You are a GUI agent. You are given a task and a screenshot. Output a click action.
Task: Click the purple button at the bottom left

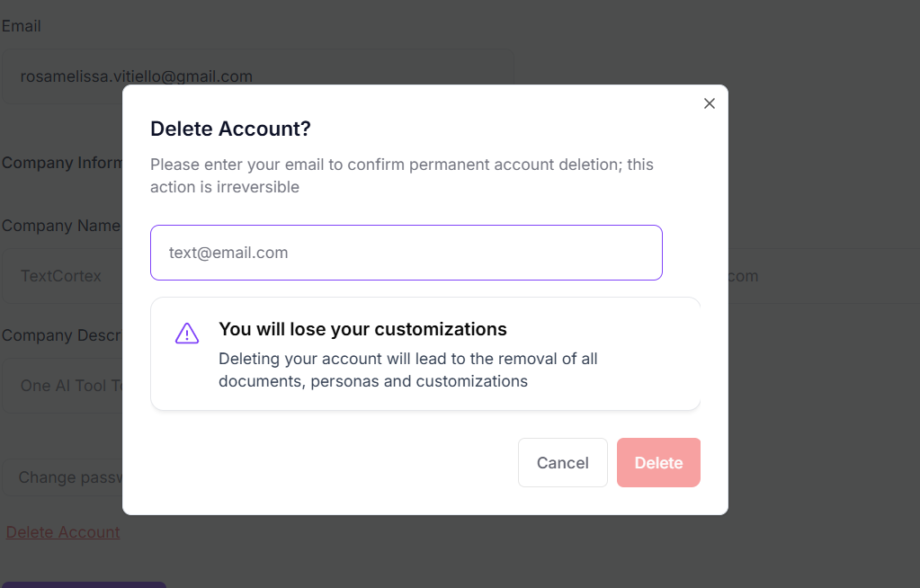pyautogui.click(x=83, y=584)
